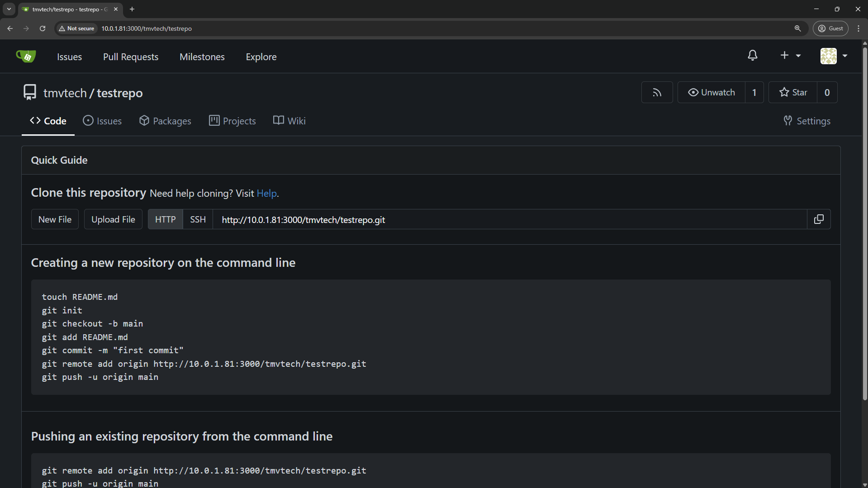Open the browser three-dot menu

point(859,28)
